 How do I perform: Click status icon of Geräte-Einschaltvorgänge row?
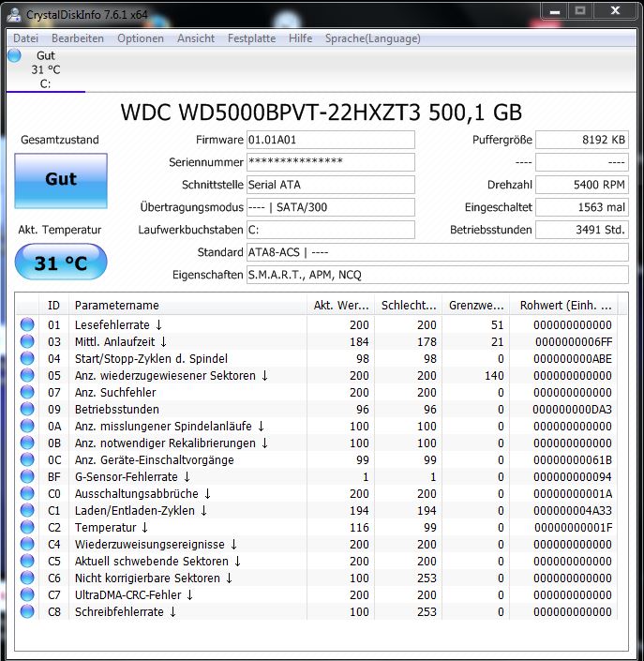27,459
